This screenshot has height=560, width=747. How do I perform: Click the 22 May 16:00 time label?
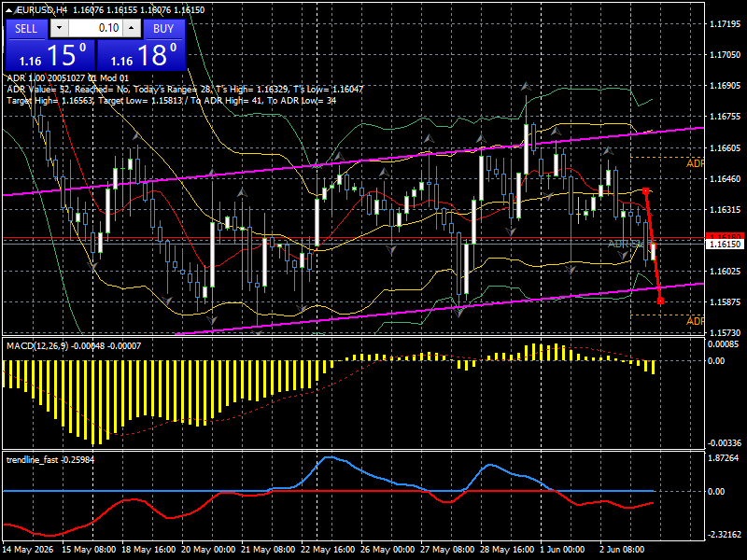(x=329, y=550)
